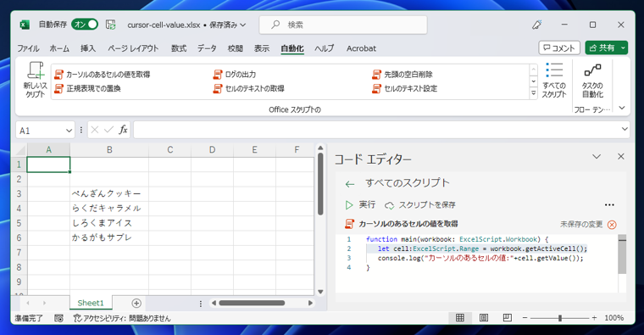Switch to the Acrobat tab
644x335 pixels.
pos(361,48)
